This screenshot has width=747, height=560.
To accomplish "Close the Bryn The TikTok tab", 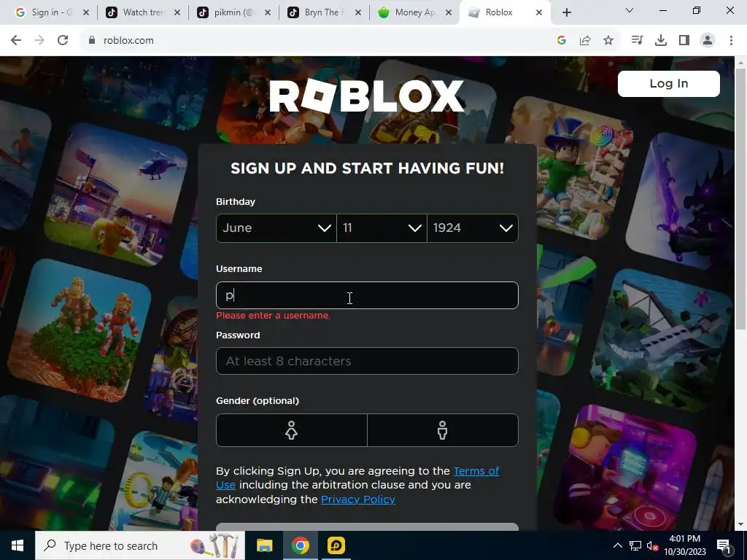I will [358, 12].
